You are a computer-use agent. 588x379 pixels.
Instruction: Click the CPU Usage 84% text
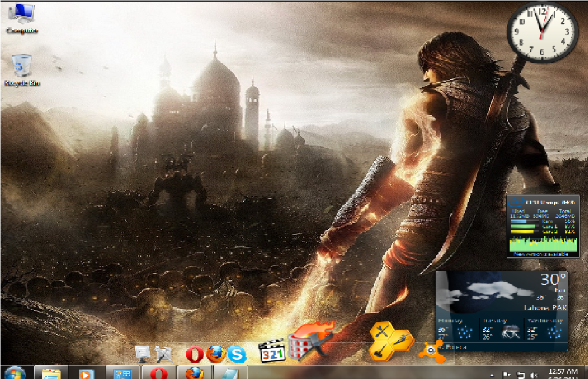tap(550, 202)
